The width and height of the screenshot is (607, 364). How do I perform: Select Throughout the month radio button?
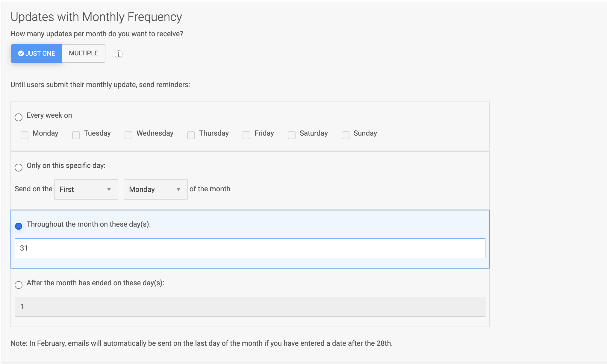[x=19, y=226]
